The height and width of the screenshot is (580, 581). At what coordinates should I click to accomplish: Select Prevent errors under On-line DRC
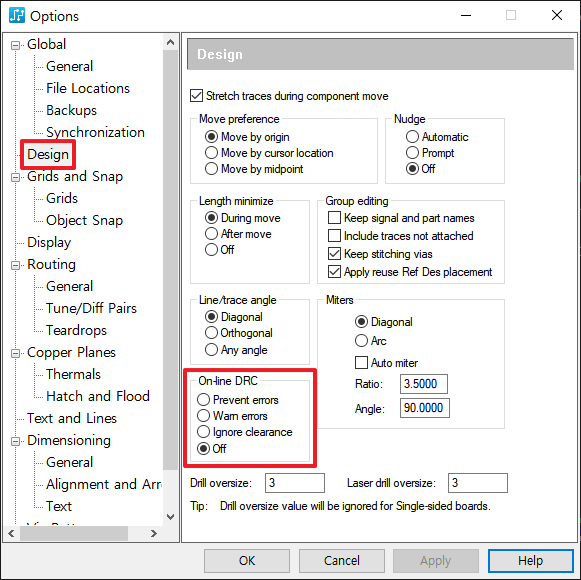coord(203,400)
